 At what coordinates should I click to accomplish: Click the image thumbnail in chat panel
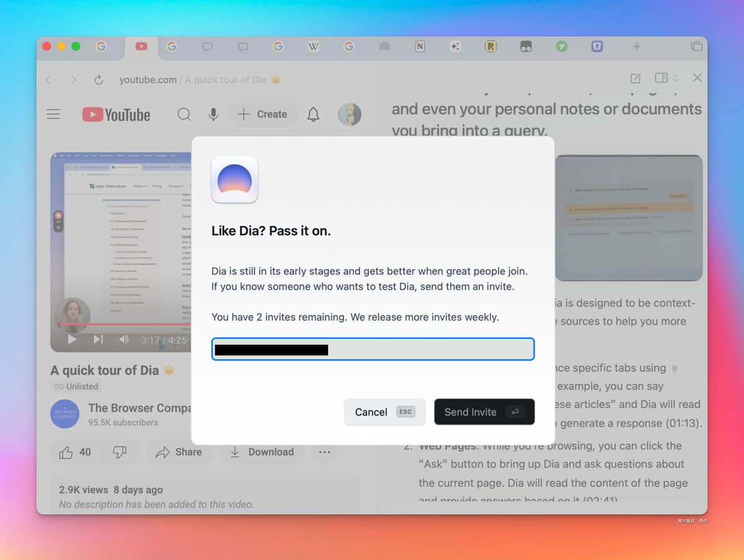tap(629, 218)
